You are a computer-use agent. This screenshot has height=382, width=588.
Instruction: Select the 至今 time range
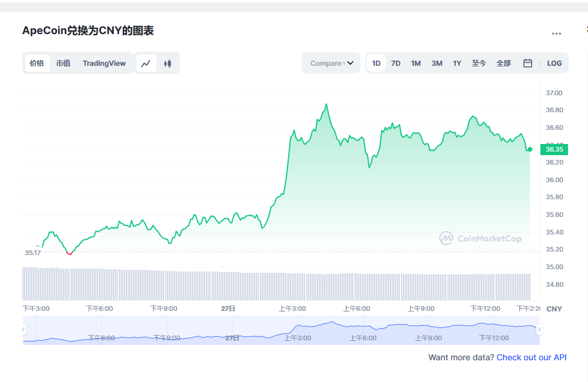point(479,63)
